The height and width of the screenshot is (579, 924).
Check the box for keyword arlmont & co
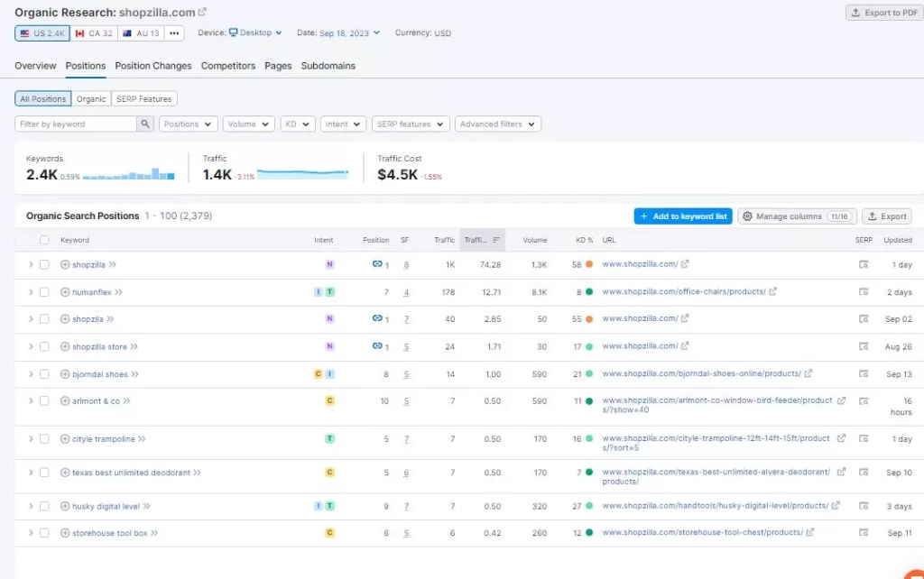[44, 401]
